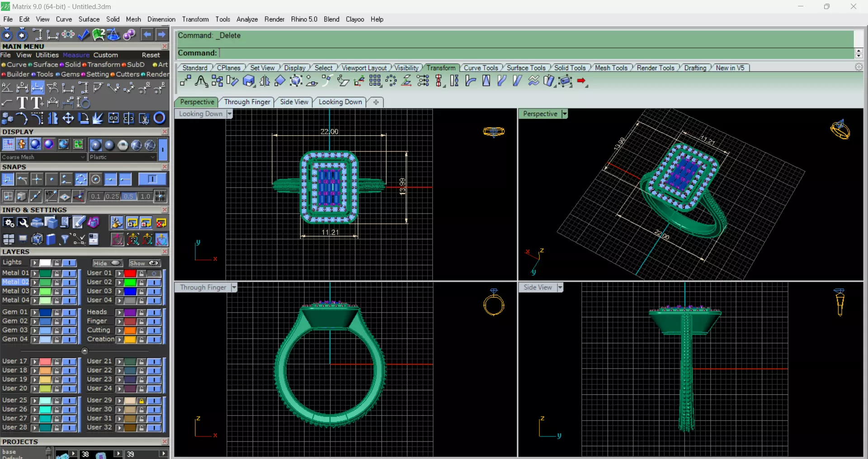Select the Move tool in Transform toolbar

(185, 81)
